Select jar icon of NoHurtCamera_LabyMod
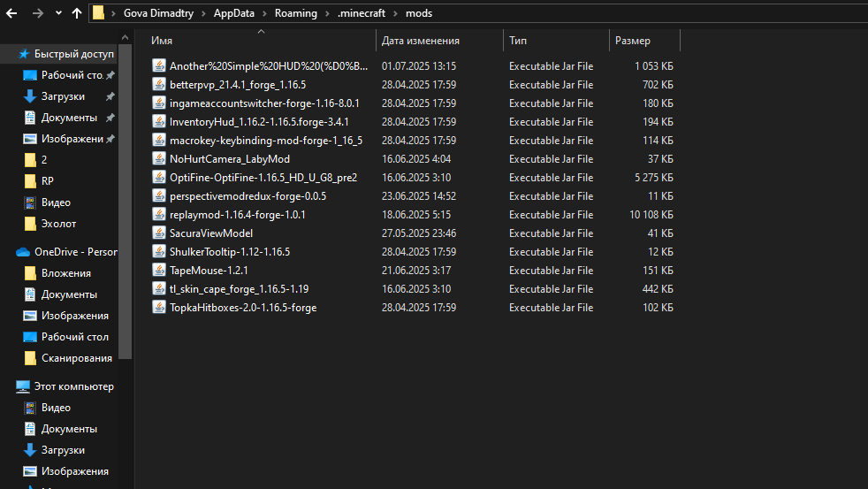Screen dimensions: 868x489 159,158
